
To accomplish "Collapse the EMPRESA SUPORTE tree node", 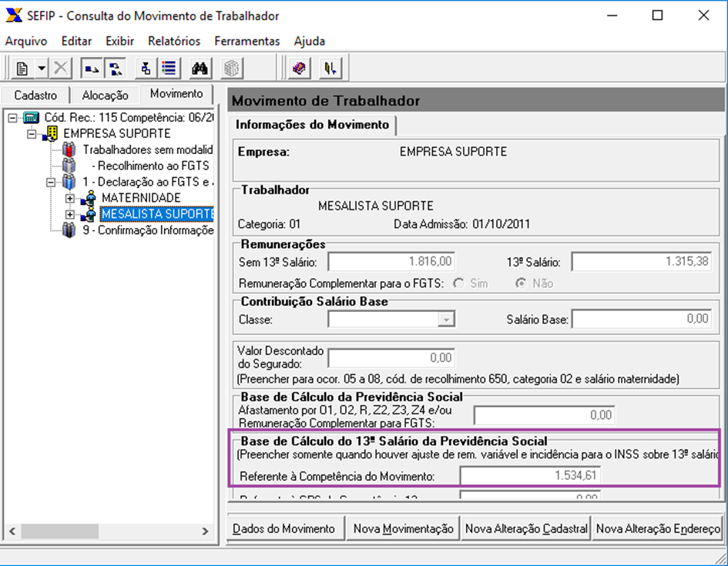I will point(32,134).
